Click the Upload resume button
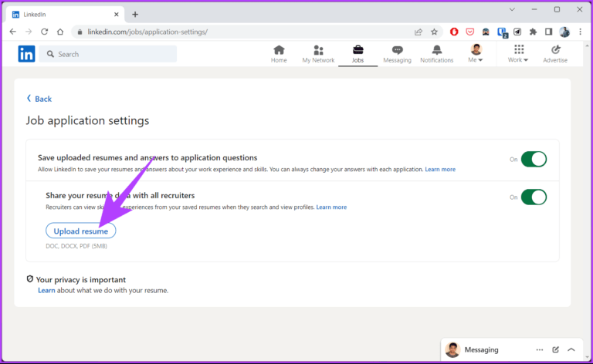 80,231
